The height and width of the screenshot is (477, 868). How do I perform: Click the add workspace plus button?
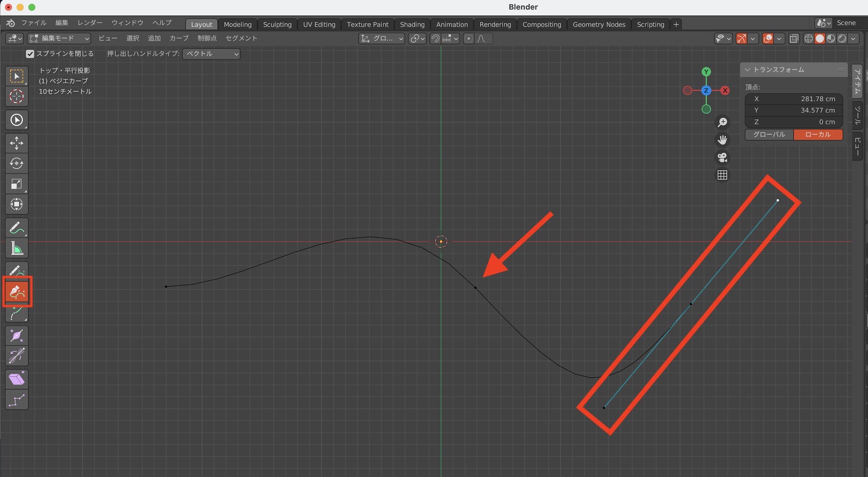pos(676,24)
